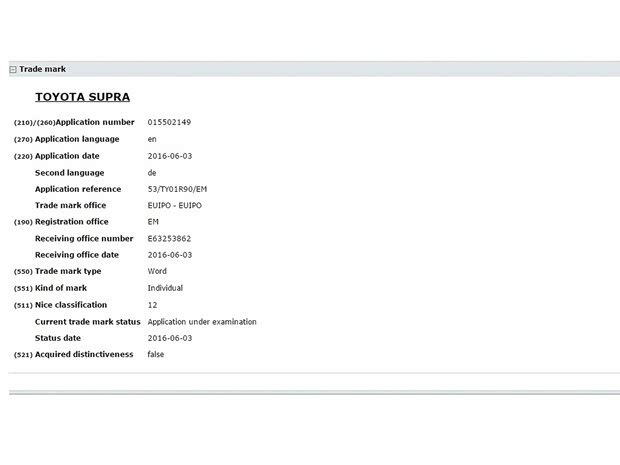This screenshot has width=620, height=465.
Task: Select the Acquired distinctiveness value false
Action: coord(156,355)
